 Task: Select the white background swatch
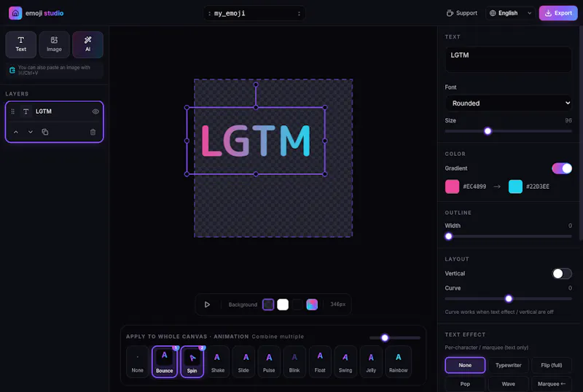click(283, 305)
